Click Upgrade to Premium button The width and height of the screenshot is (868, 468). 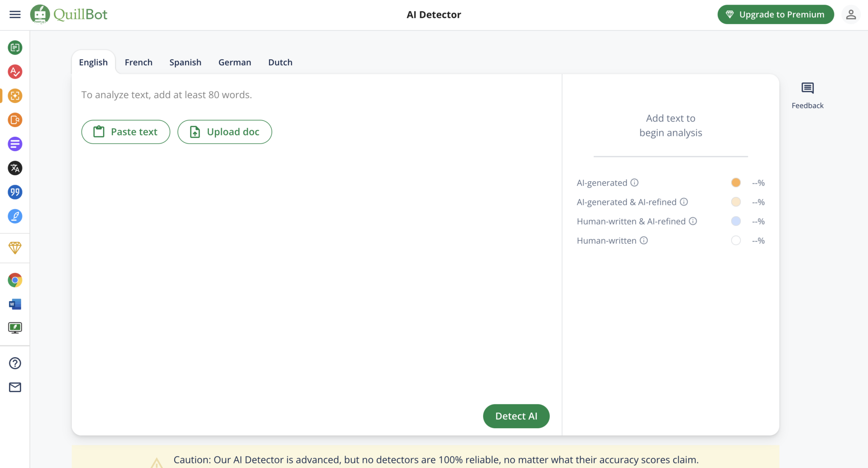click(776, 14)
